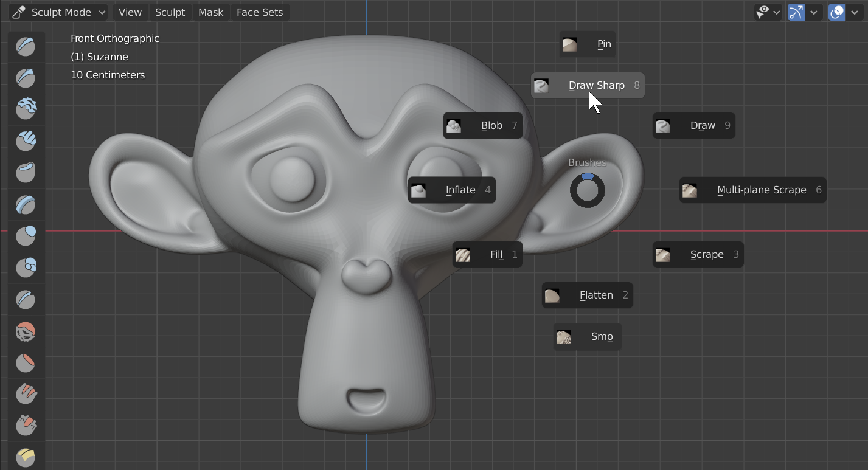Activate the Smooth brush toolbar icon
This screenshot has width=868, height=470.
tap(26, 331)
